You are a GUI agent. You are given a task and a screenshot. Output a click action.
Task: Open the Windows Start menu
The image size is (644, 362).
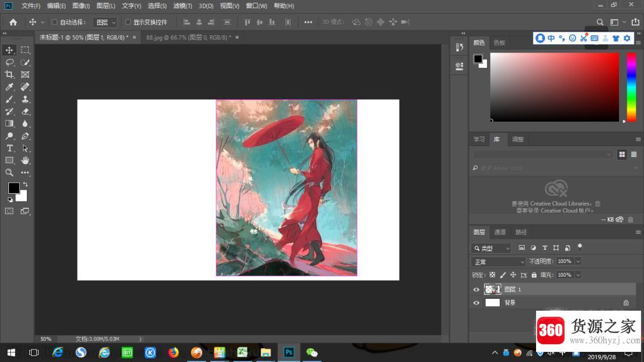coord(11,352)
